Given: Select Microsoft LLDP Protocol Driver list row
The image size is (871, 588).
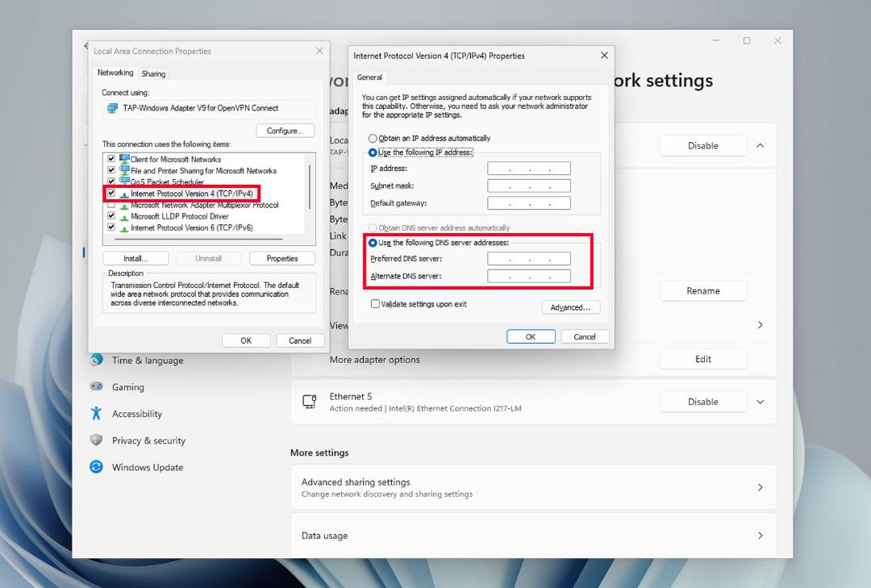Looking at the screenshot, I should point(179,216).
